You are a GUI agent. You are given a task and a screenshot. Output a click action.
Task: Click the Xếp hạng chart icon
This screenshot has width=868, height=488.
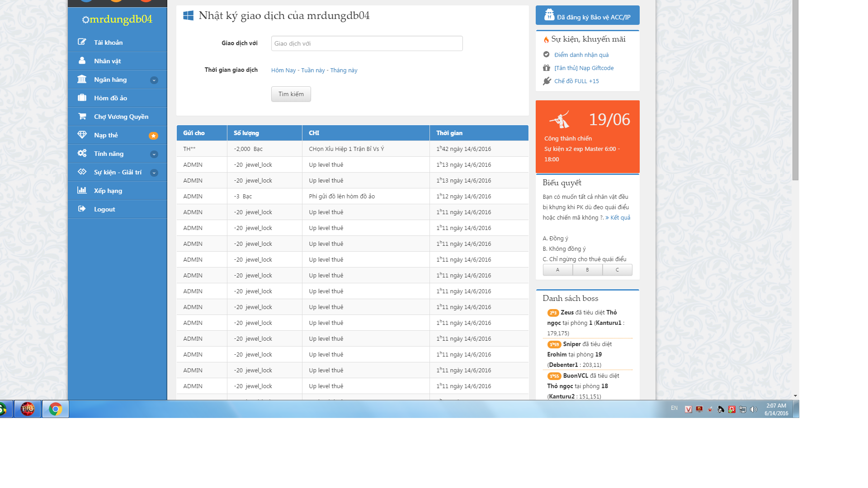pyautogui.click(x=82, y=190)
